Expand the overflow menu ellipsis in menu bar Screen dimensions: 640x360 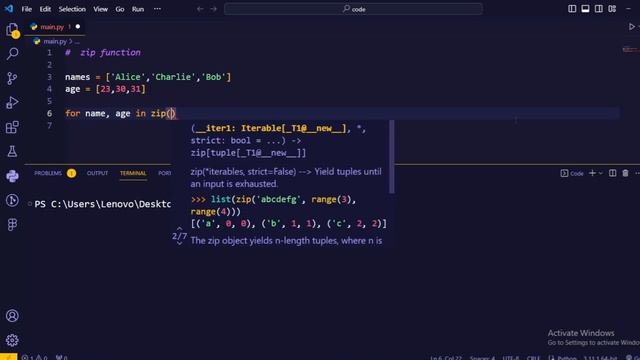[157, 9]
